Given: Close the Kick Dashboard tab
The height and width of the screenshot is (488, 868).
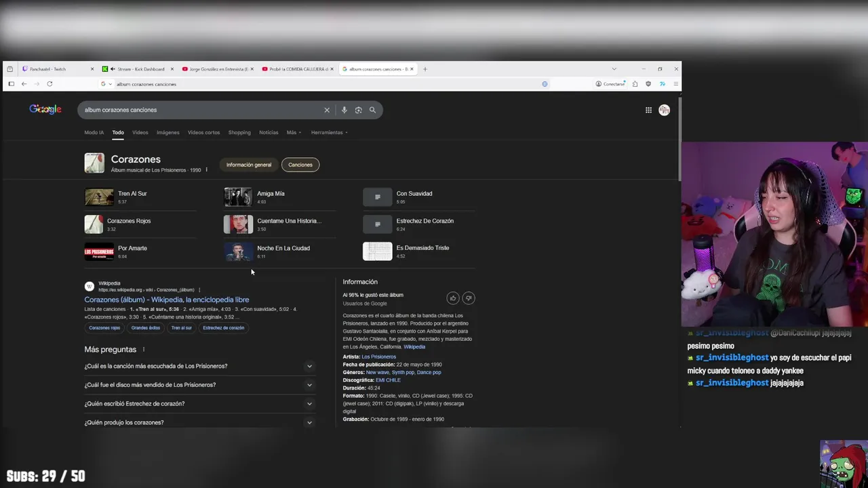Looking at the screenshot, I should click(172, 69).
